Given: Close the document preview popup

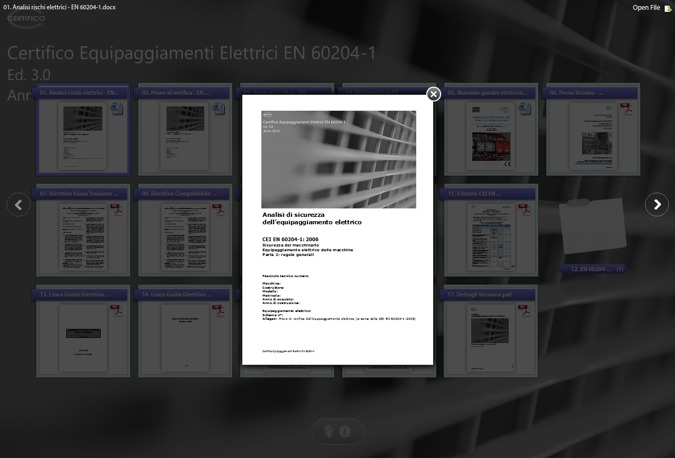Looking at the screenshot, I should [433, 94].
